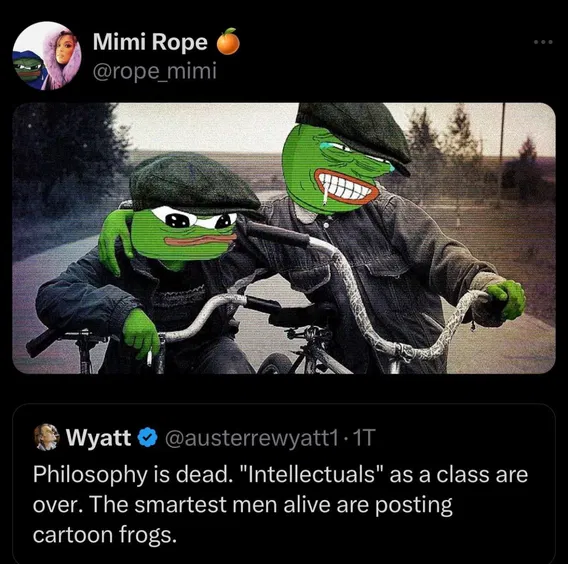568x564 pixels.
Task: Open the three-dot more options menu
Action: coord(543,42)
